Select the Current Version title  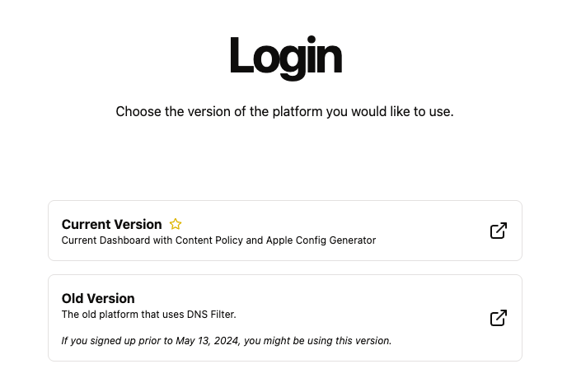111,224
